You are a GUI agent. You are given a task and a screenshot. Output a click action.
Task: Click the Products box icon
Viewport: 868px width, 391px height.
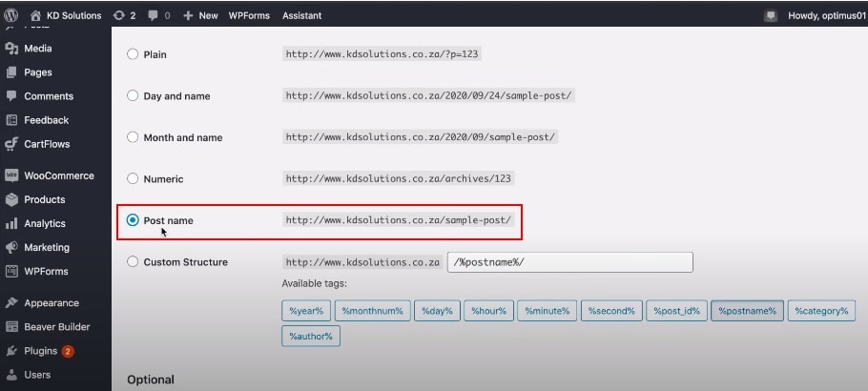click(11, 199)
